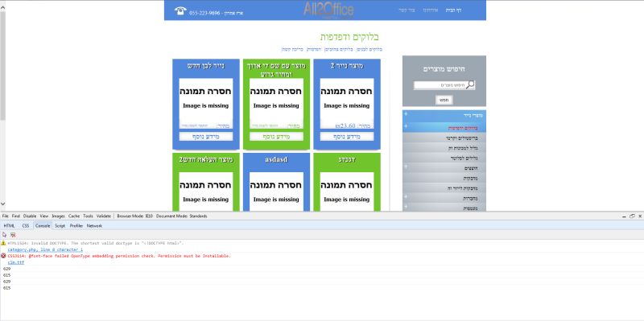Expand the מחברות sidebar category plus

pyautogui.click(x=406, y=196)
